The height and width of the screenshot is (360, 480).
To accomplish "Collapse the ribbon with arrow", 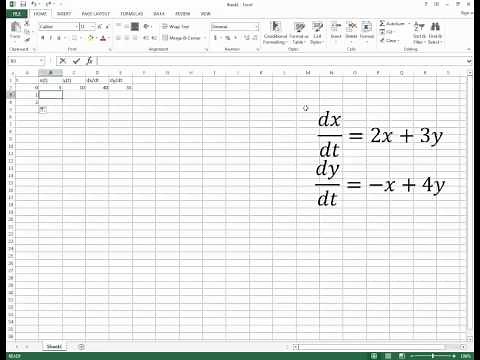I will click(x=469, y=49).
